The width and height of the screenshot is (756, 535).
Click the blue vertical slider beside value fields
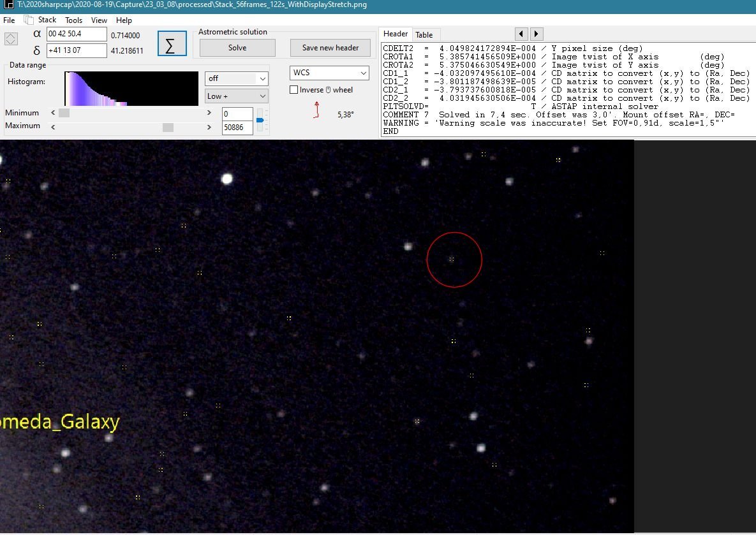(260, 120)
